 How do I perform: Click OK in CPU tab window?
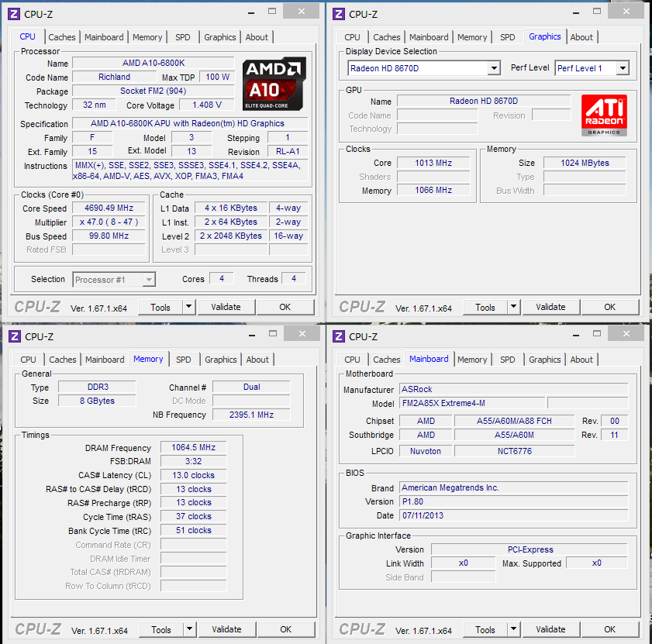tap(285, 307)
